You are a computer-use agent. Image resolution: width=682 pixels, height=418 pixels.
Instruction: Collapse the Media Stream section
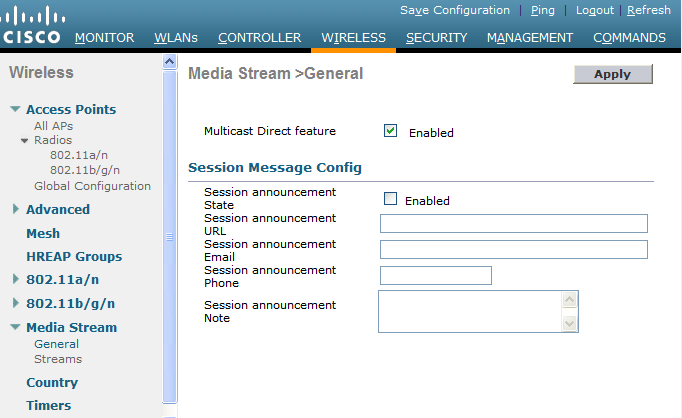click(15, 328)
